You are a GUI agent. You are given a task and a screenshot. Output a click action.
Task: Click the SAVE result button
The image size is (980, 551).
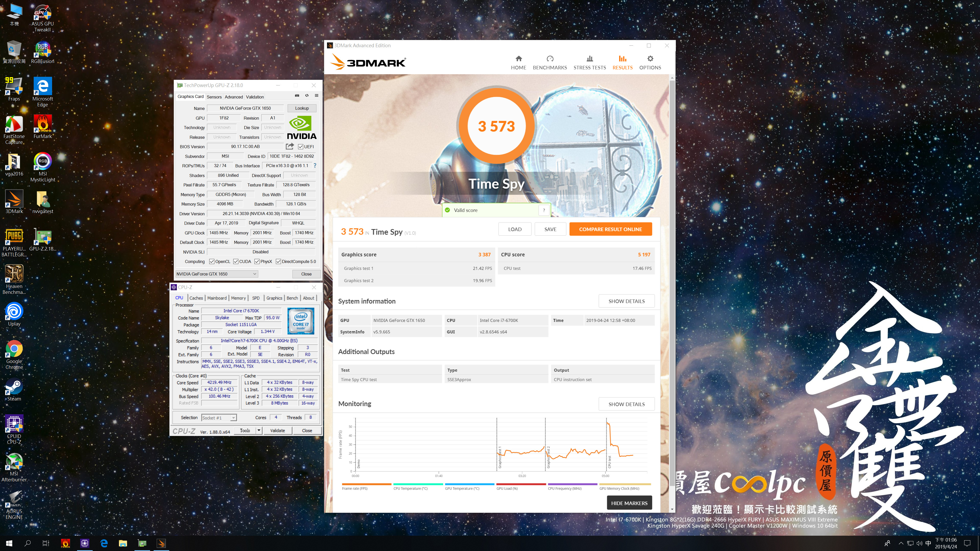[x=550, y=229]
